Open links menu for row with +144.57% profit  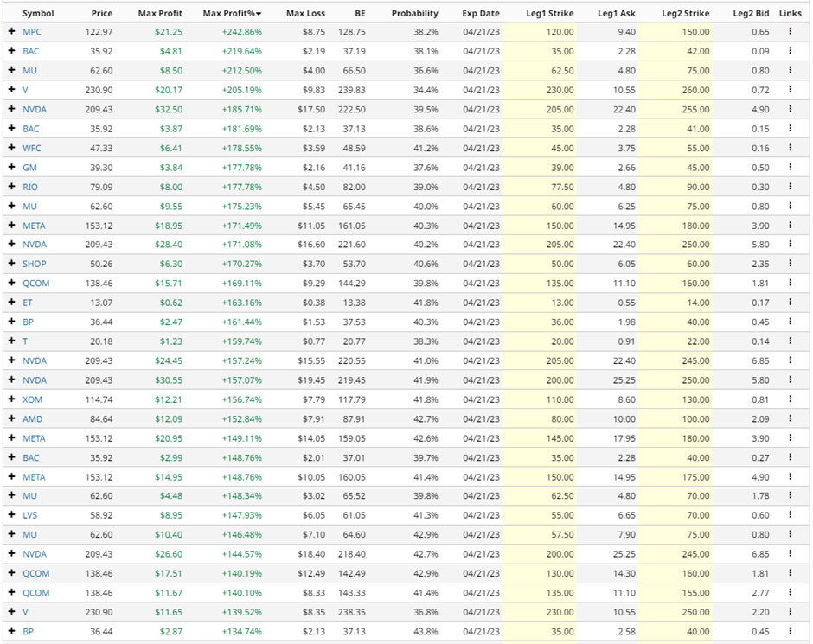tap(791, 554)
